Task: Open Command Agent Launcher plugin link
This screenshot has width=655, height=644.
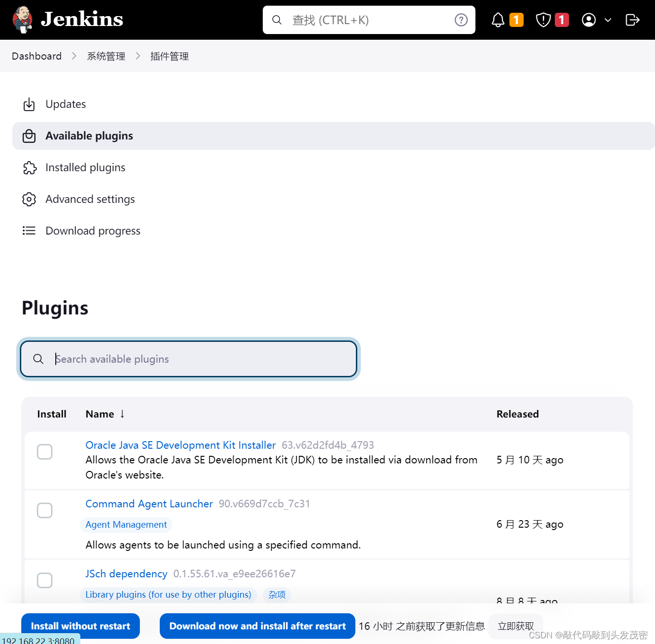Action: click(x=149, y=504)
